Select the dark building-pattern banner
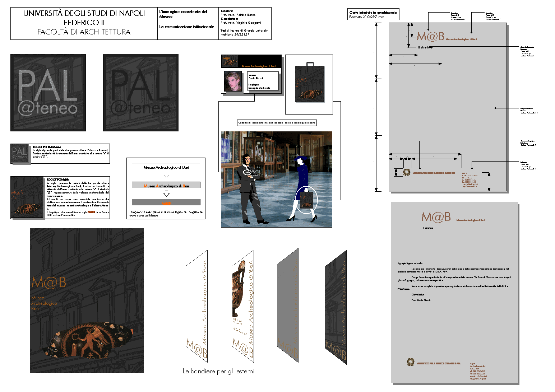 [336, 307]
